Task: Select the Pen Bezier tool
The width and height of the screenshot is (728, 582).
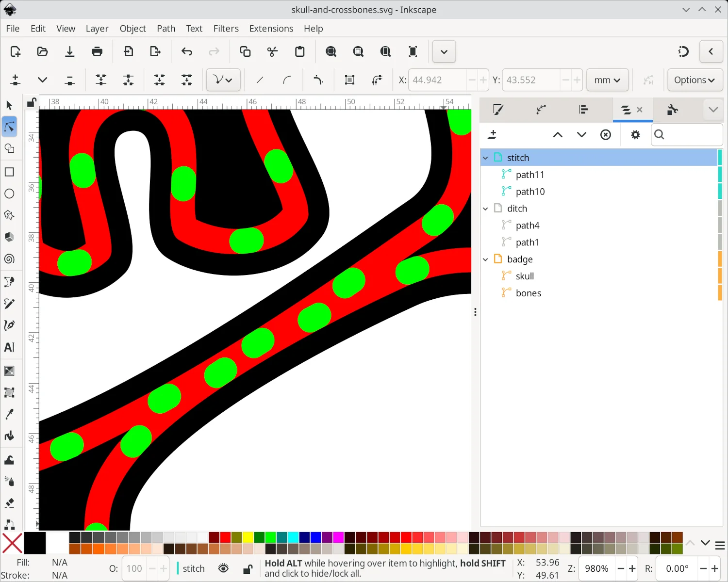Action: click(x=9, y=282)
